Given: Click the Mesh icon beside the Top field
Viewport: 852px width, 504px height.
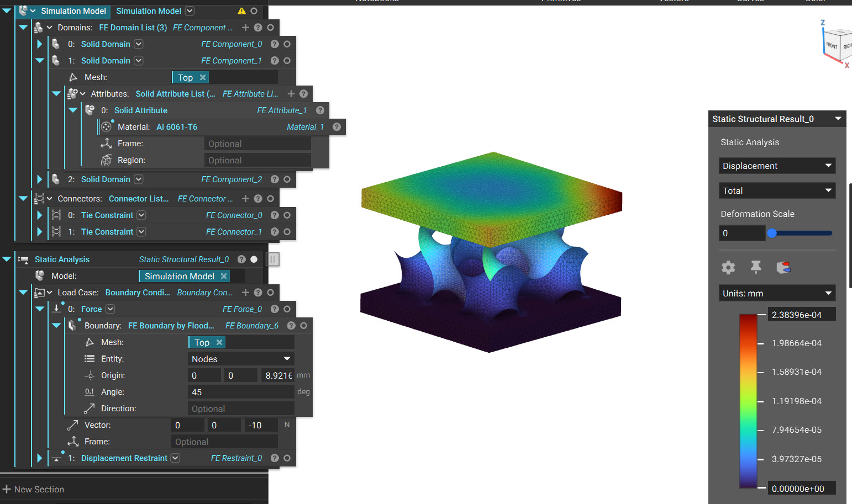Looking at the screenshot, I should [x=88, y=342].
